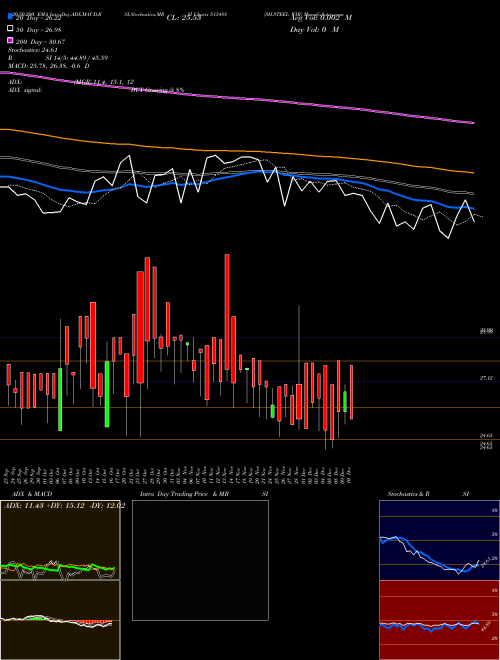Click the 'Stochastics: 24.61' reading
Image resolution: width=500 pixels, height=660 pixels.
32,50
